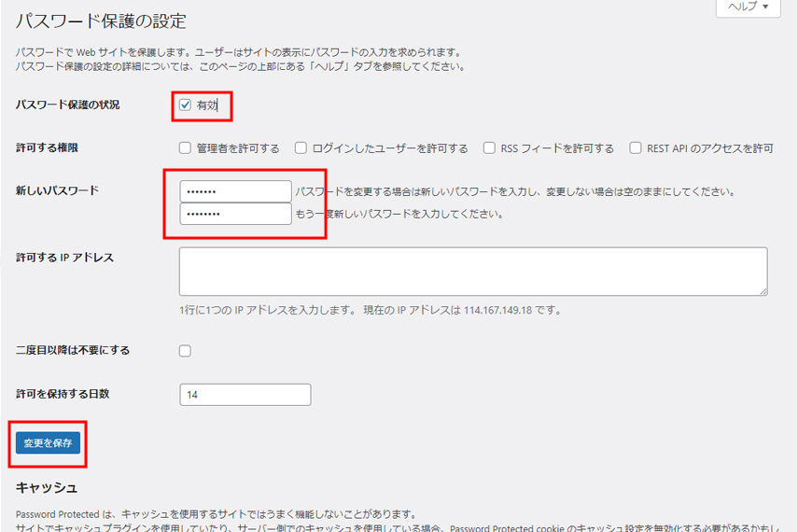The image size is (798, 532).
Task: Click the 二度目以降は不要にする row label
Action: click(x=73, y=351)
